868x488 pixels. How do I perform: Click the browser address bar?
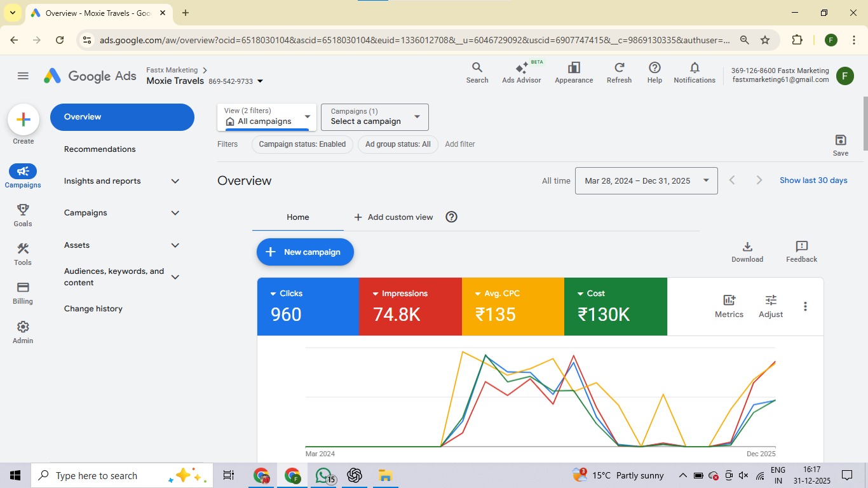pyautogui.click(x=381, y=39)
